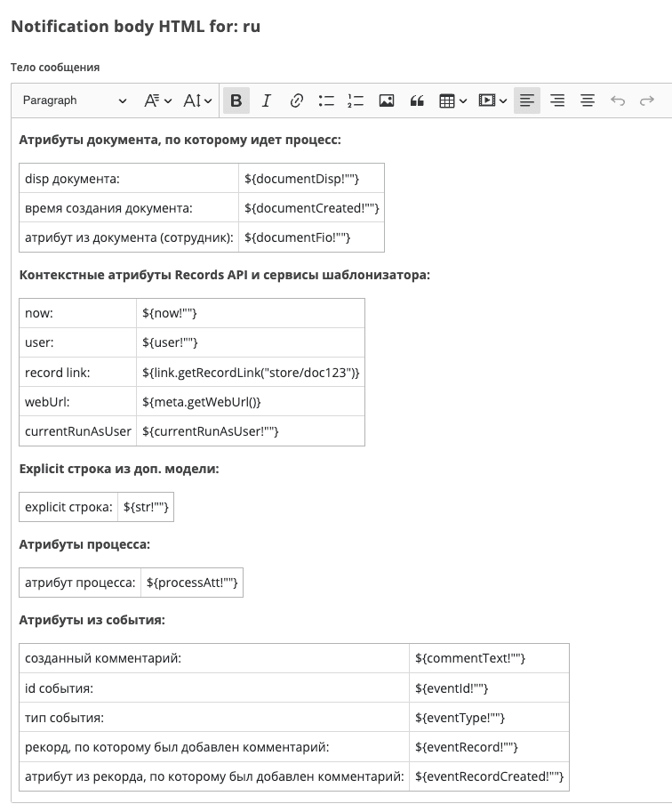
Task: Toggle italic formatting
Action: (x=266, y=100)
